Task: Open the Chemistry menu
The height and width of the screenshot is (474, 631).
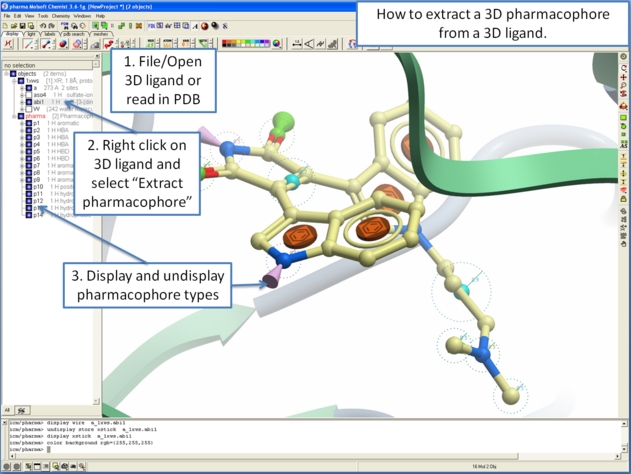Action: click(x=60, y=16)
